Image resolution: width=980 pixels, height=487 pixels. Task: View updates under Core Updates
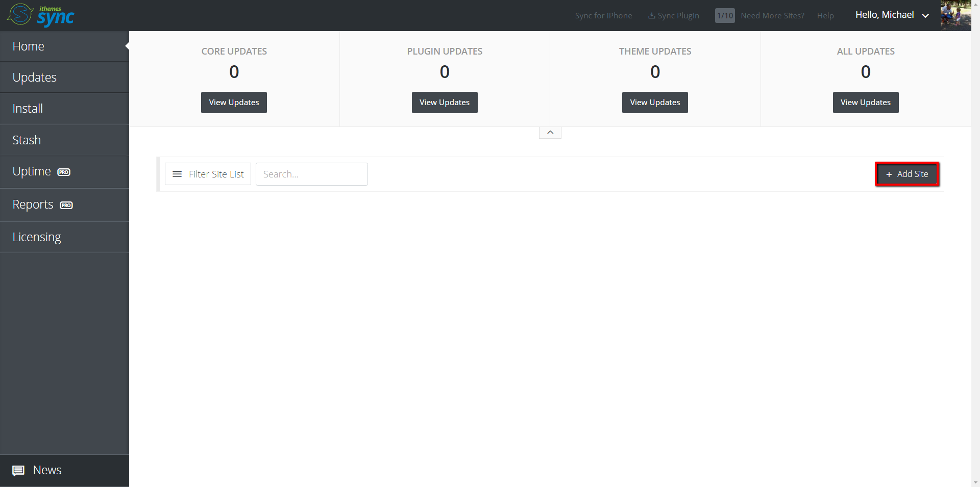(234, 102)
